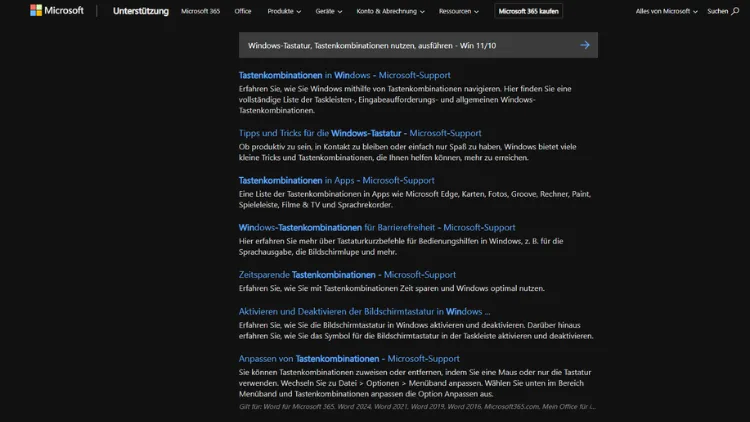
Task: Click description starting 'Erfahren Sie, wie Sie Windows mithilfe'
Action: 405,100
